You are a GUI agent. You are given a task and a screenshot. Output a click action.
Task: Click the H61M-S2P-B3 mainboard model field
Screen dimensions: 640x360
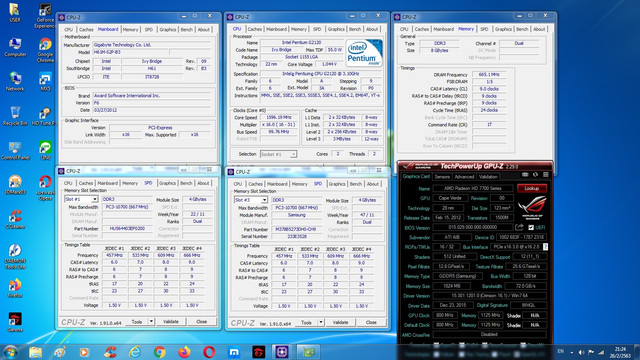click(130, 52)
